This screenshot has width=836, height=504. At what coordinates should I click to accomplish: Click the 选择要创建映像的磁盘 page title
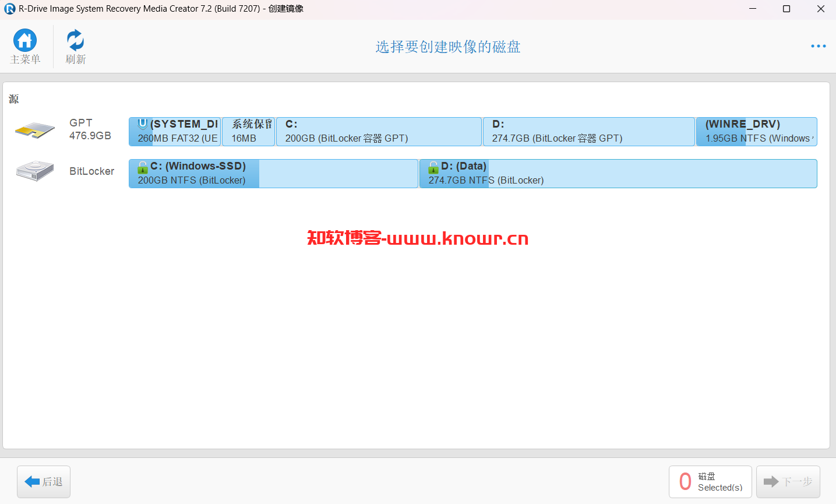pos(448,47)
